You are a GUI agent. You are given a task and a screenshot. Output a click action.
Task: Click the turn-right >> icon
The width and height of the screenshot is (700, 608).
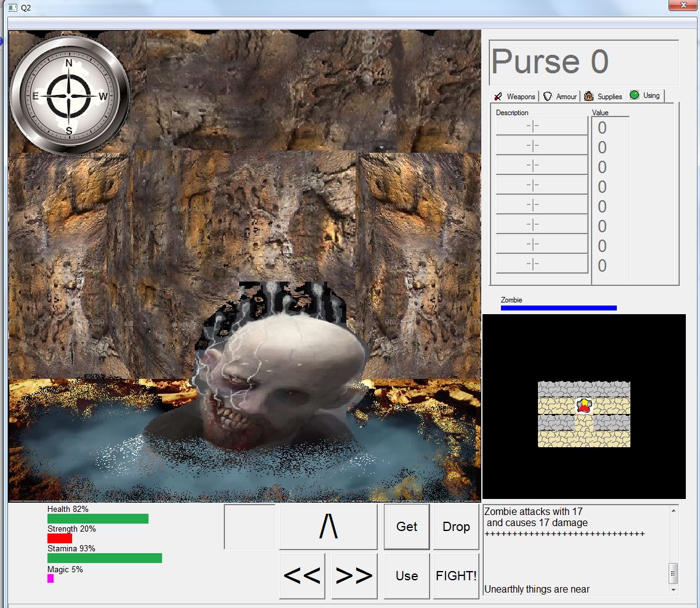(x=354, y=575)
